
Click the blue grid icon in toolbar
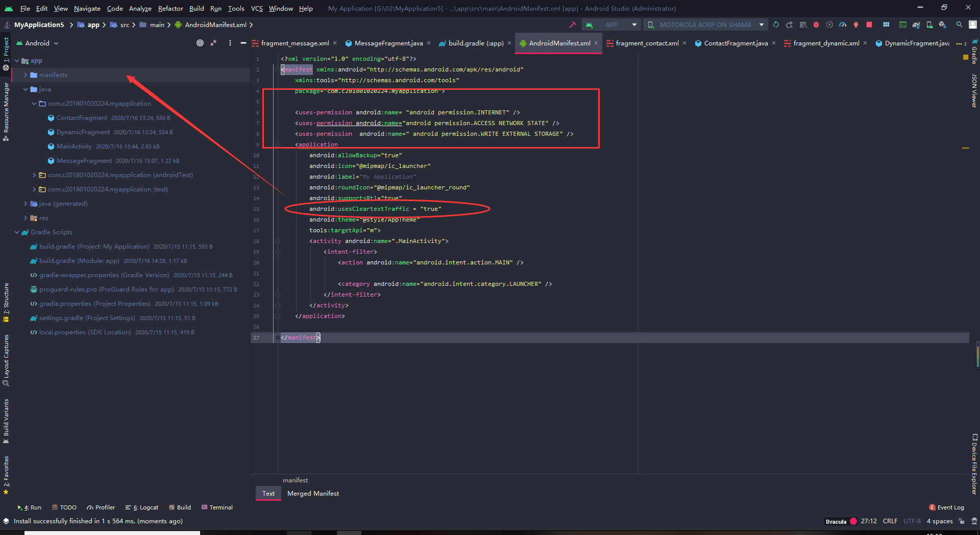click(x=886, y=25)
